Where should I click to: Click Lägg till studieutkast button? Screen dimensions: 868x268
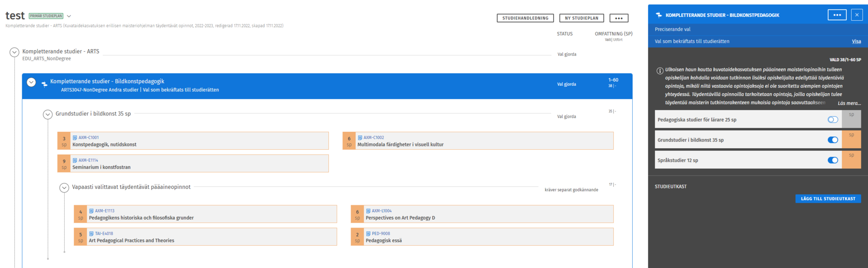[827, 198]
